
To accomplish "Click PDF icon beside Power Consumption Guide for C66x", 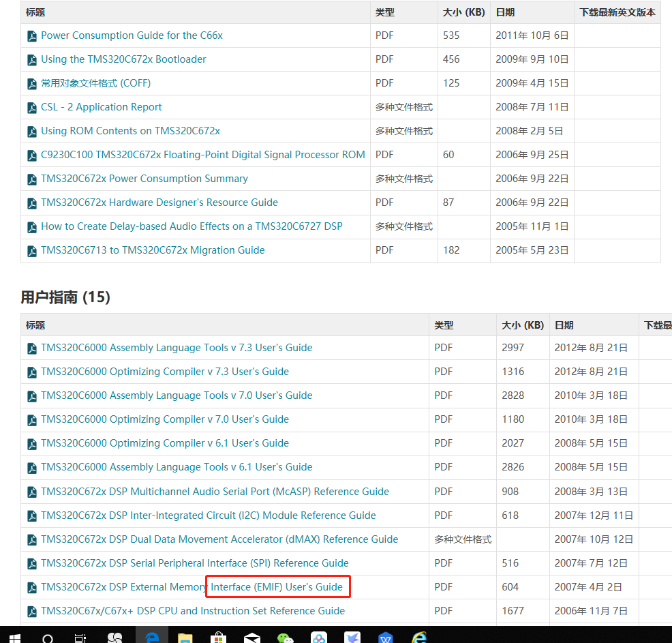I will (x=32, y=36).
